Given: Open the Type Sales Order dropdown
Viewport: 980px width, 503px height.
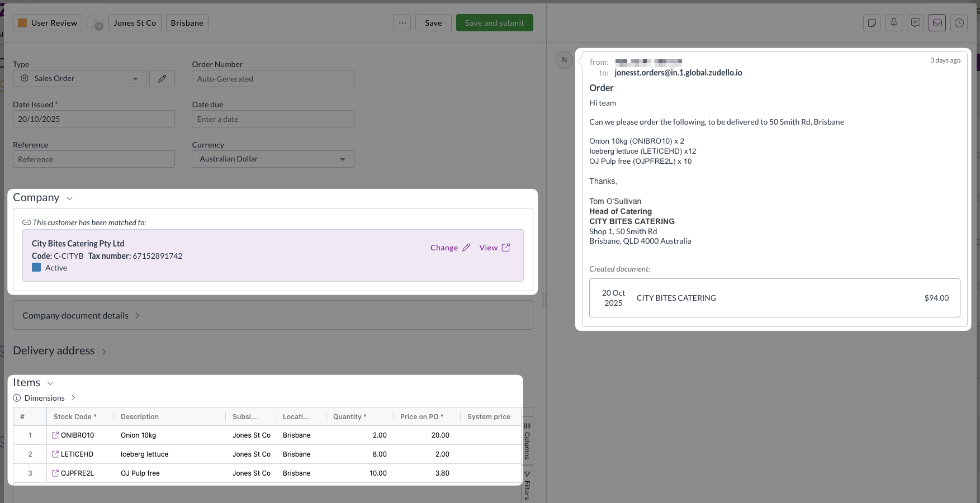Looking at the screenshot, I should [x=80, y=79].
